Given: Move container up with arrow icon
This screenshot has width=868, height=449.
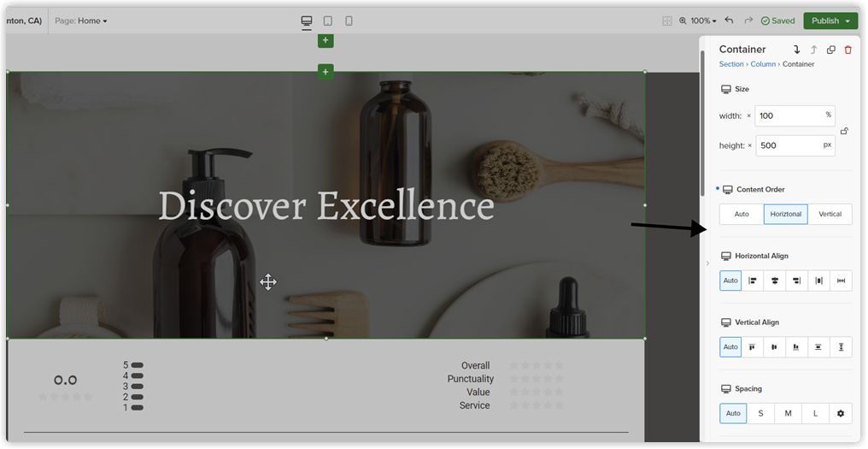Looking at the screenshot, I should pyautogui.click(x=813, y=50).
